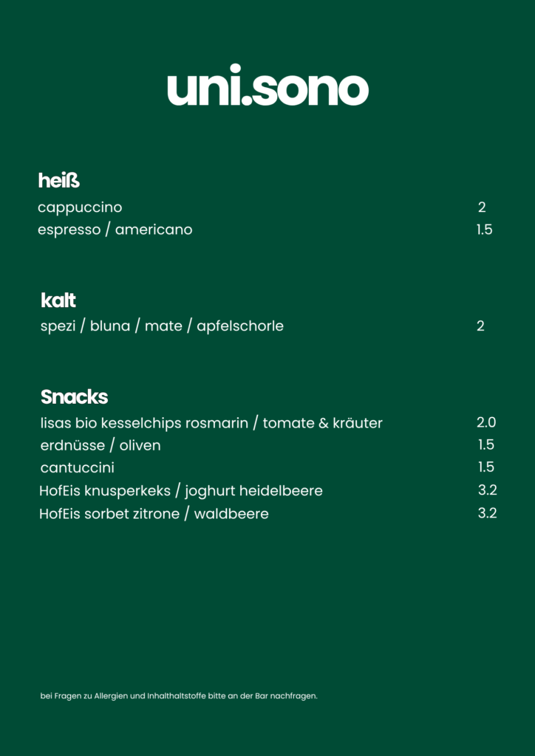535x756 pixels.
Task: Click the price next to espresso / americano
Action: point(484,230)
